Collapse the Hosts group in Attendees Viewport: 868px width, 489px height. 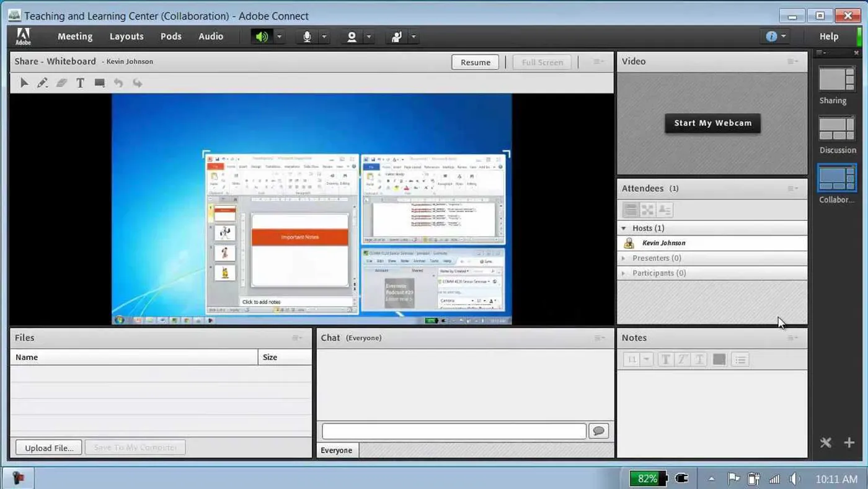coord(624,228)
